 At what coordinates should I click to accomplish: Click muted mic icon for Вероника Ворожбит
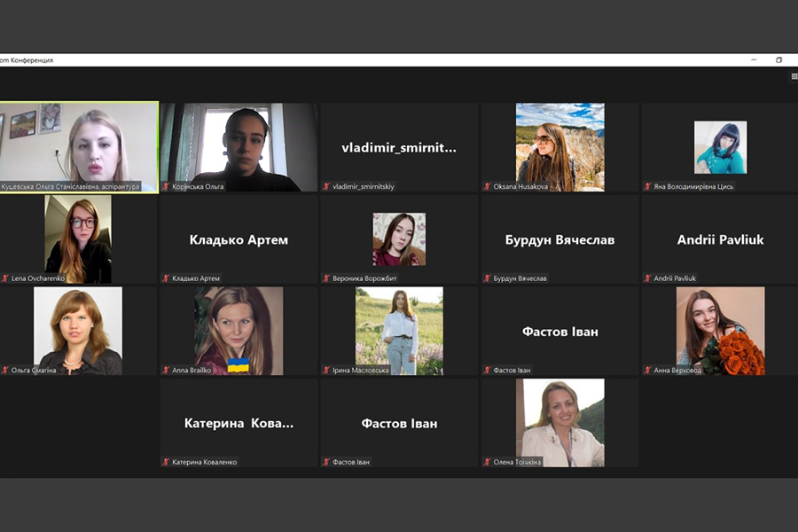[326, 278]
